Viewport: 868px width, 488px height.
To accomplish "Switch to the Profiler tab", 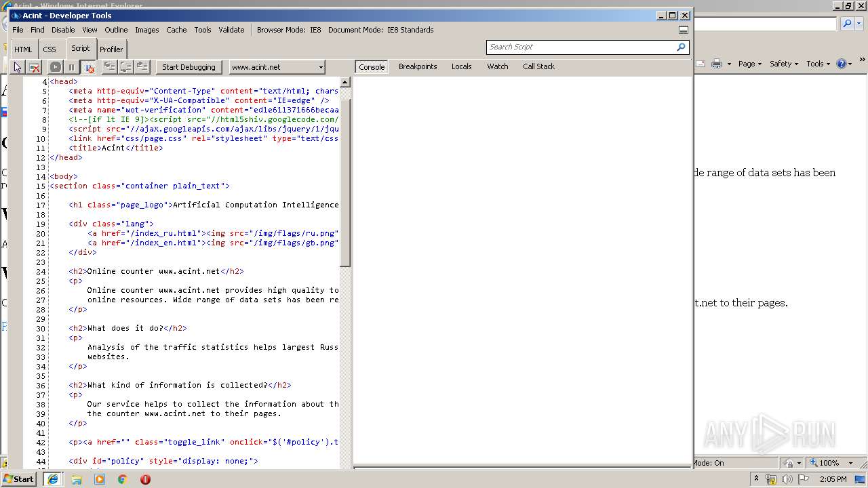I will (111, 49).
